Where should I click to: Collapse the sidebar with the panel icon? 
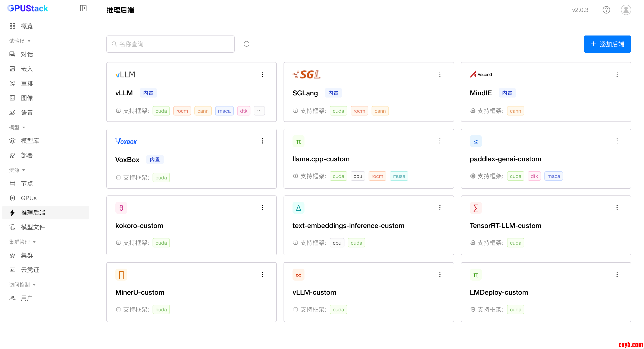point(83,8)
